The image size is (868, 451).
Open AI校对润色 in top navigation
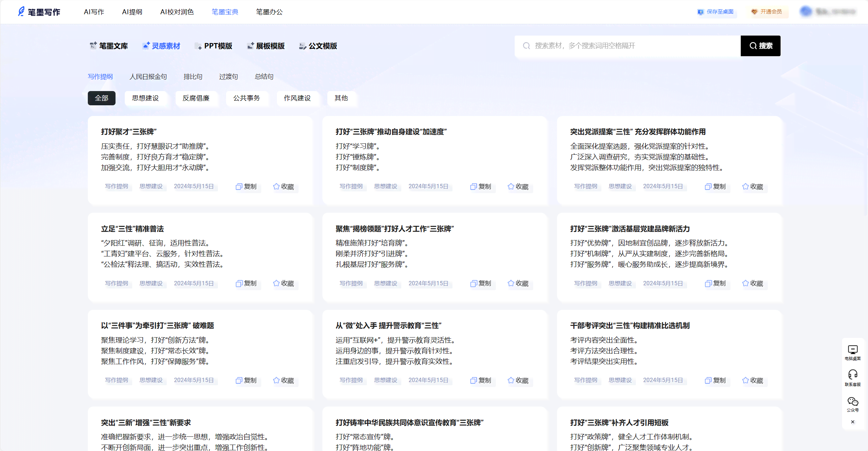pos(177,12)
